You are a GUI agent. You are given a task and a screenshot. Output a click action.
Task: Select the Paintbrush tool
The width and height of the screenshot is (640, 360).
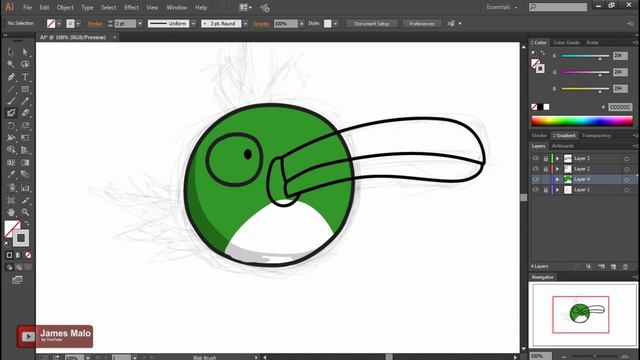(x=11, y=101)
